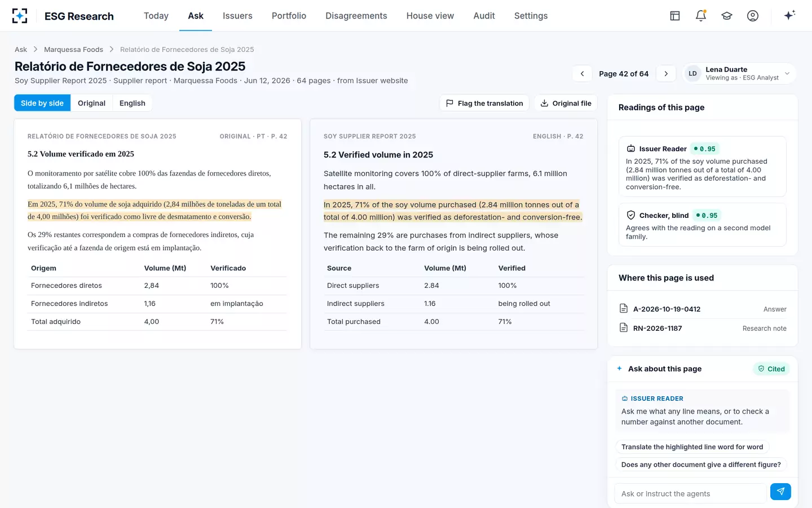The width and height of the screenshot is (812, 508).
Task: Click the ESG Research logo icon
Action: [20, 16]
